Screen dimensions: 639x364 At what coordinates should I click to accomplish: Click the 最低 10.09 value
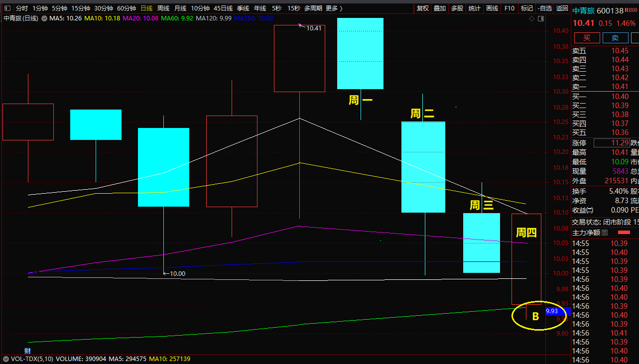point(620,162)
